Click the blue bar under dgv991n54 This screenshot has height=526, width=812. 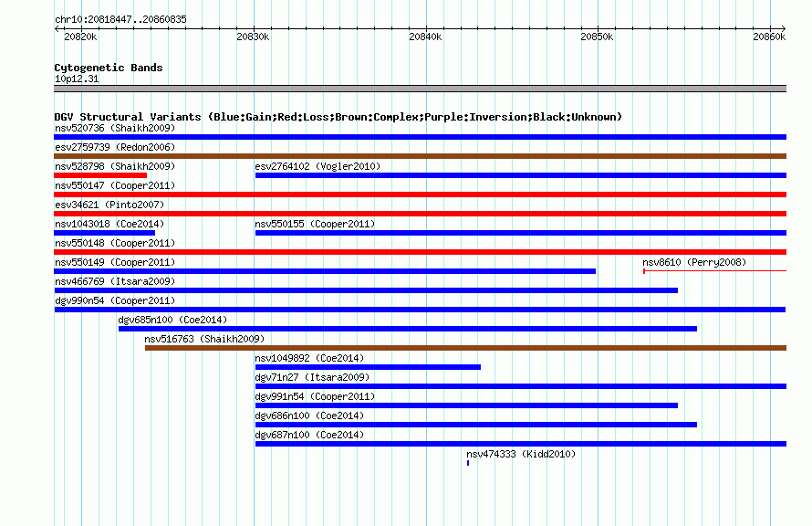pos(466,405)
